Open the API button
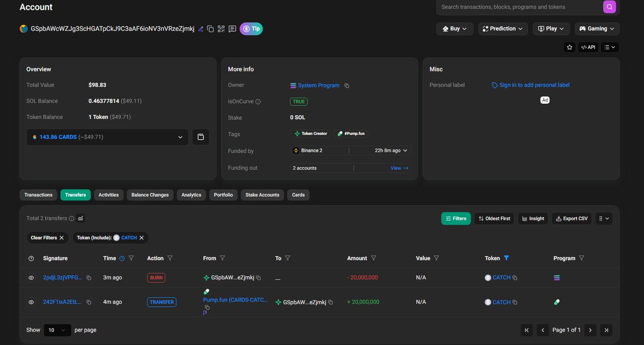Viewport: 644px width, 345px height. (588, 47)
